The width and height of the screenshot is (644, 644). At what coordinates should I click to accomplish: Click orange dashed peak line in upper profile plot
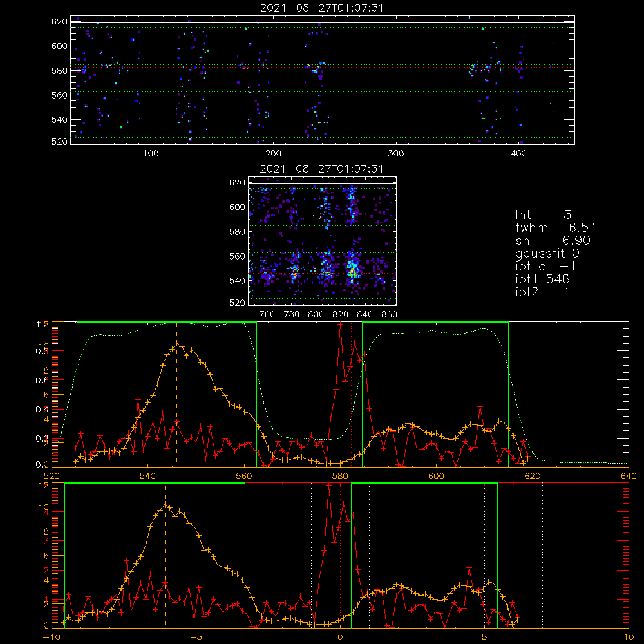177,394
